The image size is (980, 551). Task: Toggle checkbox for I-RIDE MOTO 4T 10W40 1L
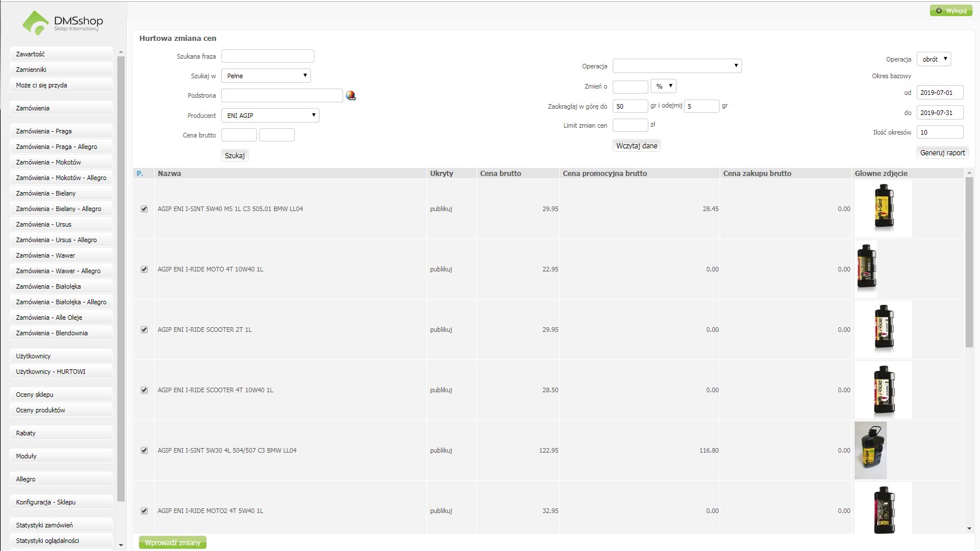click(x=144, y=269)
